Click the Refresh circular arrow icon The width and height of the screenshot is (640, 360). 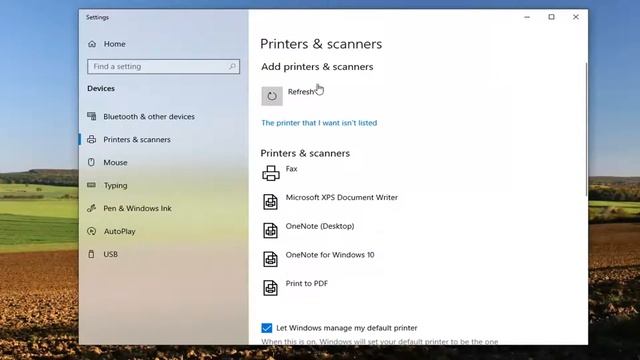272,96
